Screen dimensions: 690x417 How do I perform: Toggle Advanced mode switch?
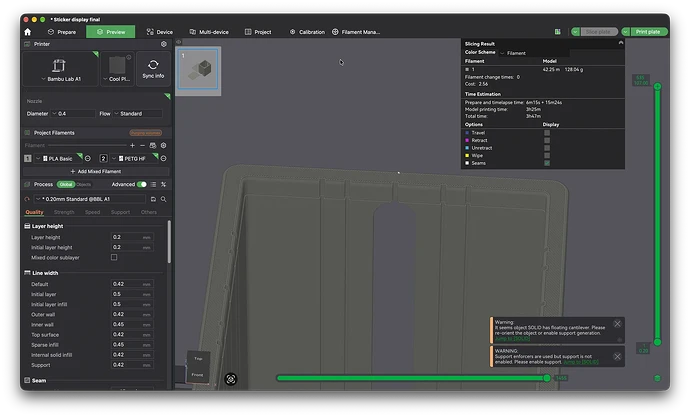pyautogui.click(x=142, y=184)
